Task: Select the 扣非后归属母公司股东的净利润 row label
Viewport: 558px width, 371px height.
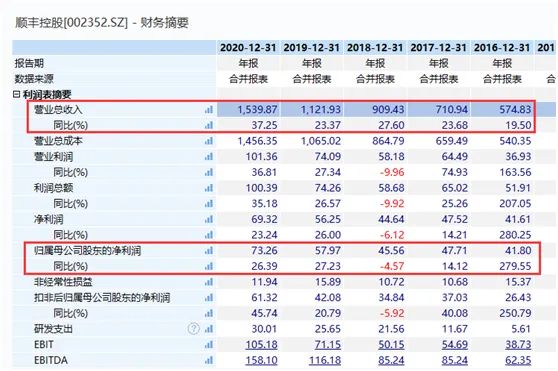Action: point(102,298)
